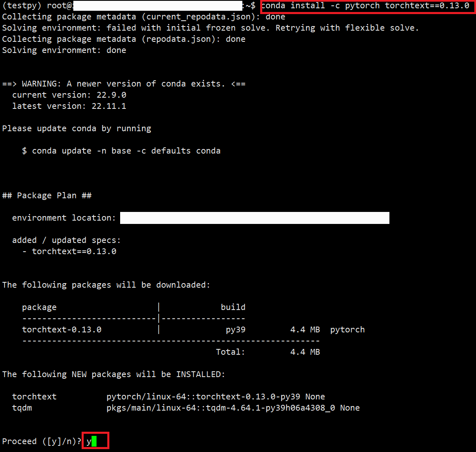Click the '4.4 MB' value next to Total
The image size is (476, 452).
point(305,352)
